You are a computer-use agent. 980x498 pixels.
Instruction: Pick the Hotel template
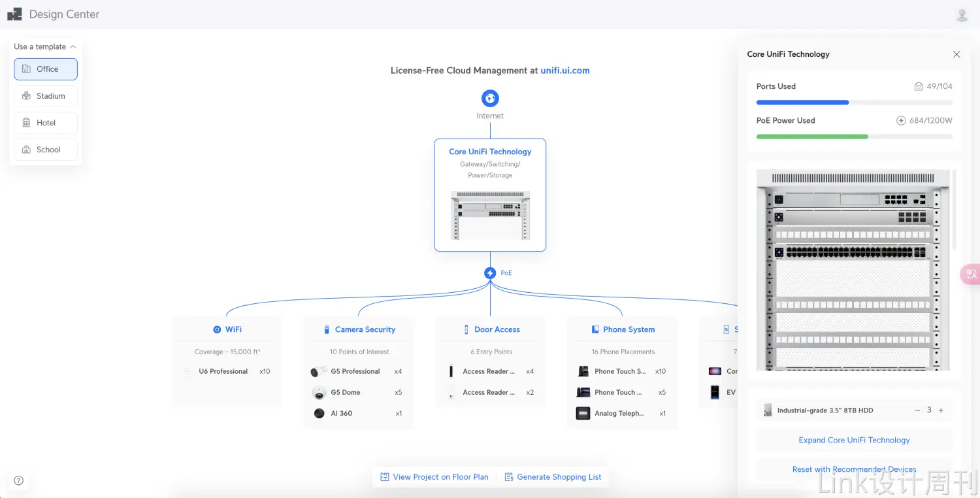coord(46,123)
